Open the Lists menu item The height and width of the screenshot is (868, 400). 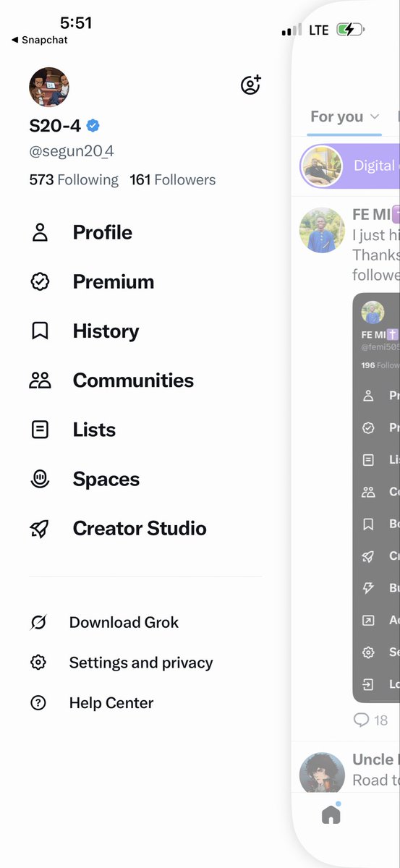pyautogui.click(x=94, y=430)
